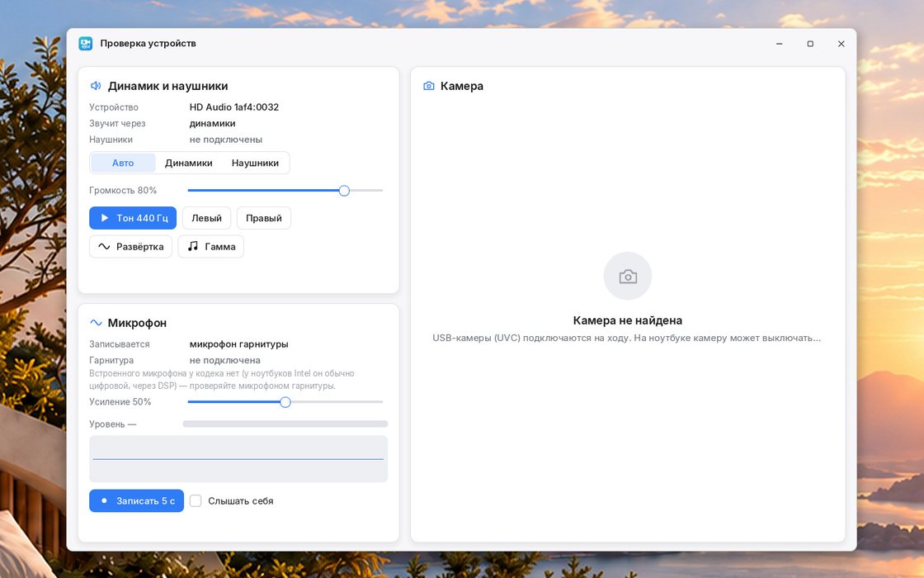Click the Проверка устройств window title
Viewport: 924px width, 578px height.
[x=148, y=44]
